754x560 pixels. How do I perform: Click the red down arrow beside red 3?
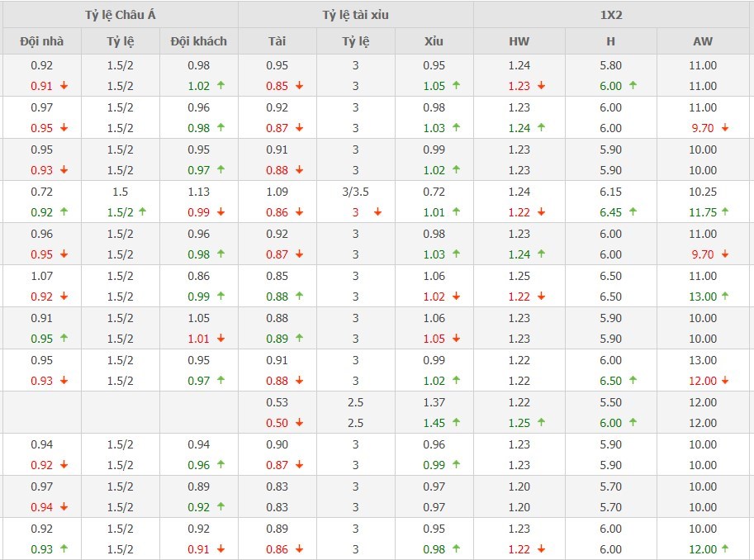click(377, 212)
